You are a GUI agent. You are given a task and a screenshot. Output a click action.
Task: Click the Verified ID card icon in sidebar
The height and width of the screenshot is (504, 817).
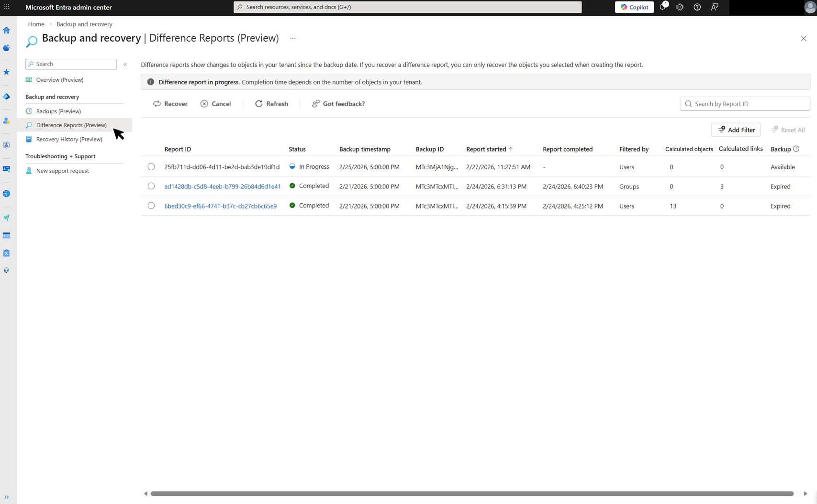click(7, 168)
